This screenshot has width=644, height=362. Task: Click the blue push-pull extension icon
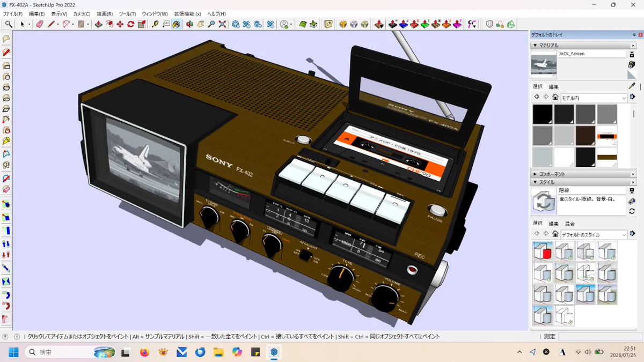404,24
